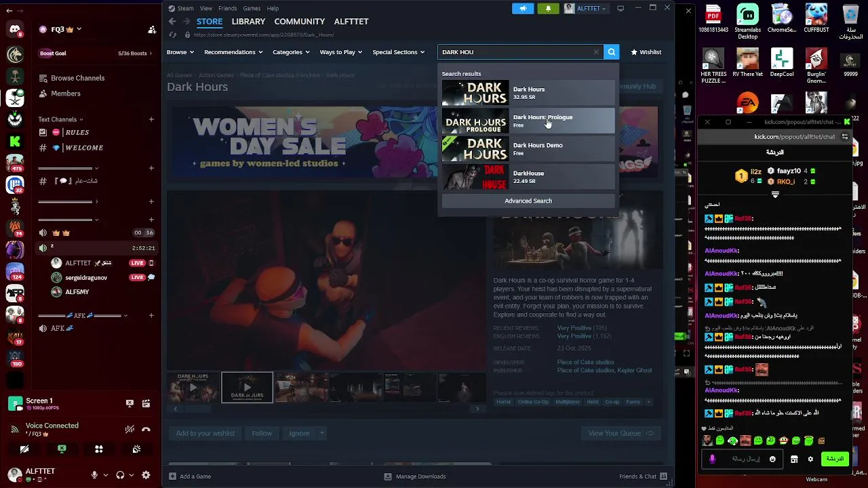Stop streaming Screen 1 in Discord
Screen dimensions: 868x488
[x=130, y=403]
